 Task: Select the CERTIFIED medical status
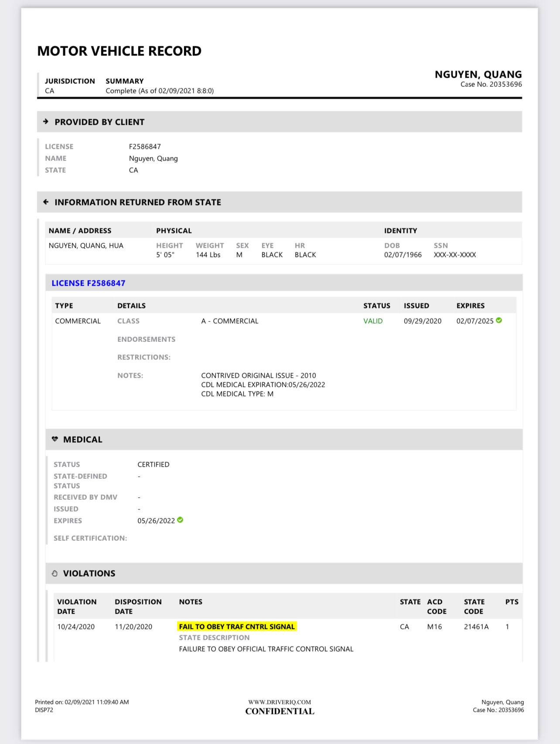tap(154, 464)
